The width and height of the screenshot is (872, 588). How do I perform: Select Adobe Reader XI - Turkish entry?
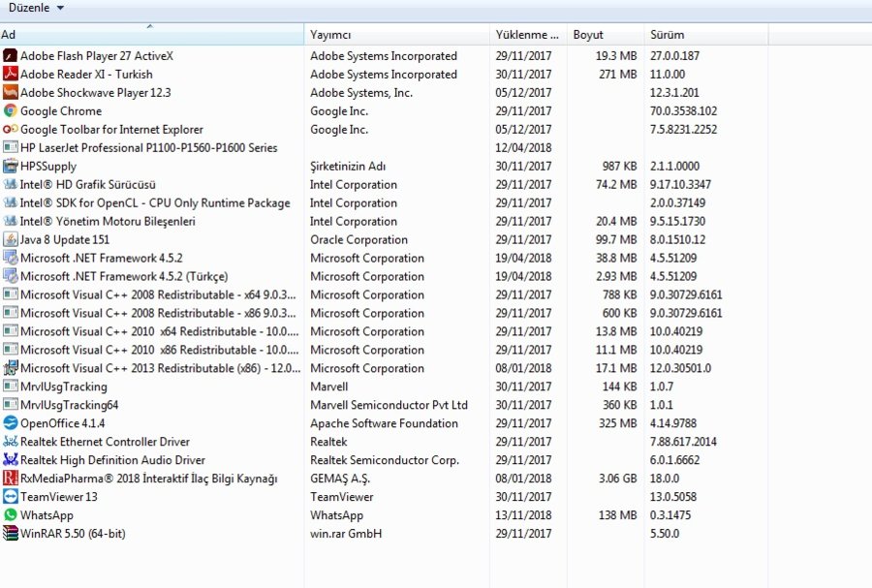(86, 74)
